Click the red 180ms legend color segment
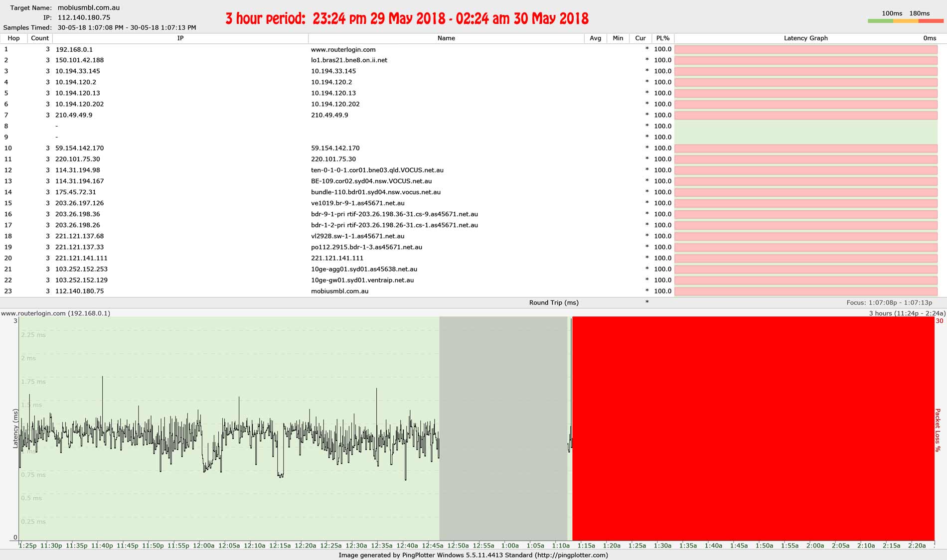Screen dimensions: 947x560 (x=931, y=21)
